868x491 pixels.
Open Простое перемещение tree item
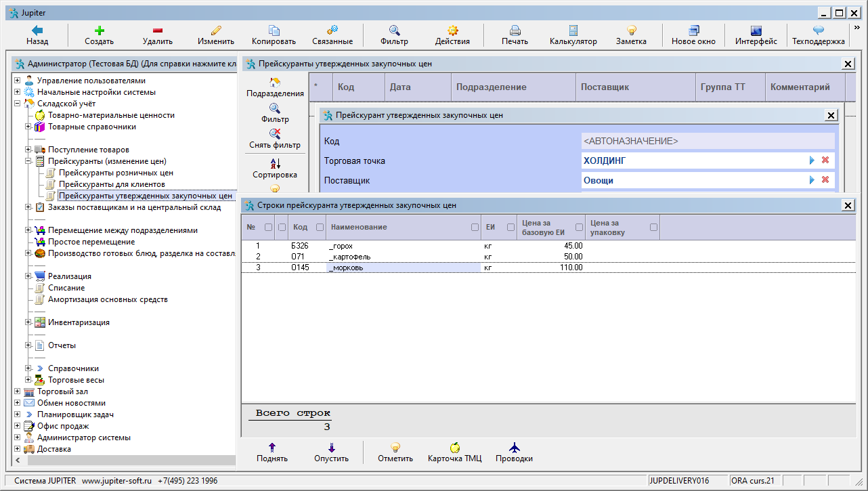91,242
